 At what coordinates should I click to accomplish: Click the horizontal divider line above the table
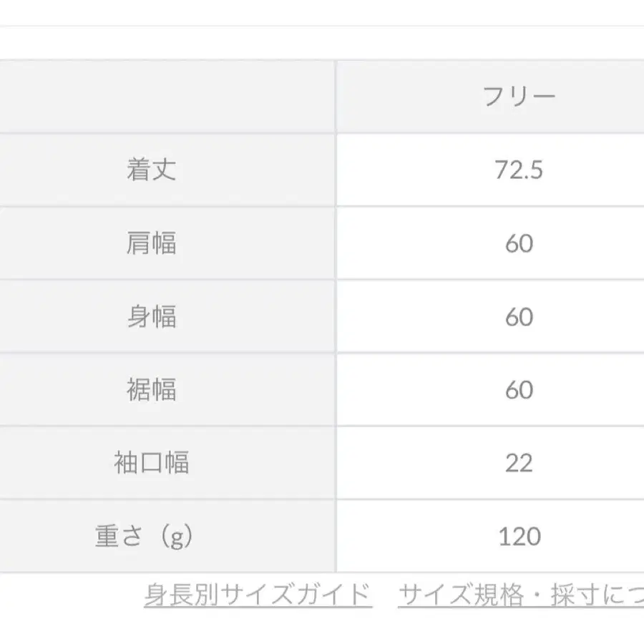click(x=322, y=26)
